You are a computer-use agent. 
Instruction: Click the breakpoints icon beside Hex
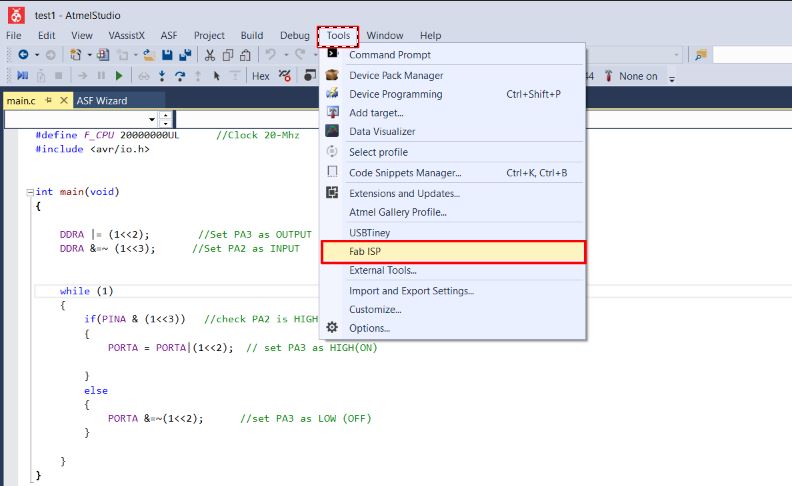[285, 76]
